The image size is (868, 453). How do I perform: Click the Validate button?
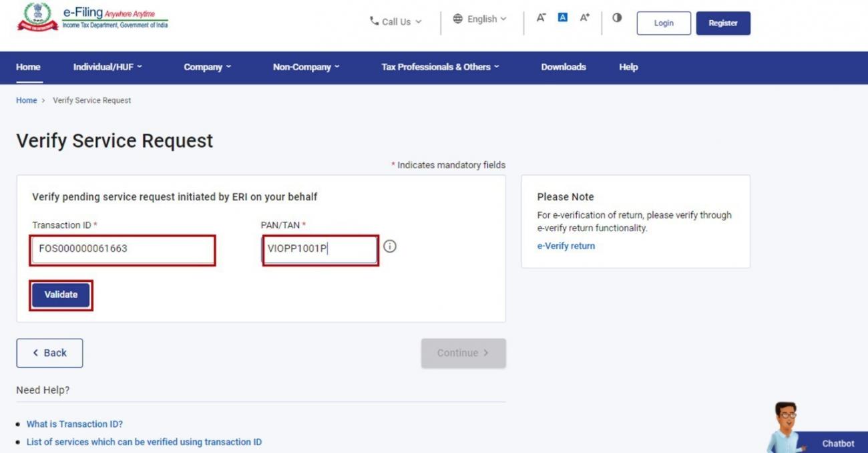click(61, 294)
